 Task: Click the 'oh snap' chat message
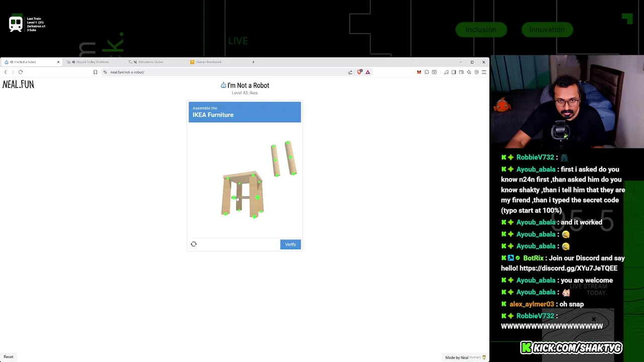pos(572,304)
